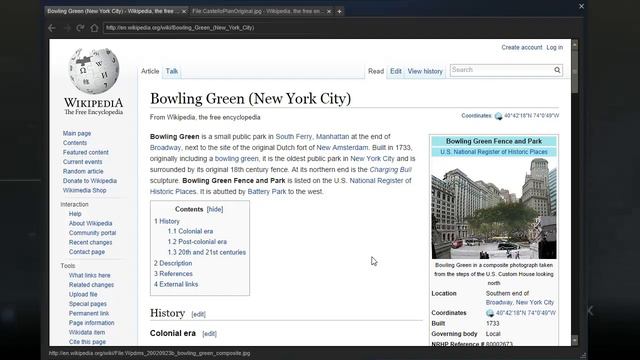Open Current events in the sidebar
The height and width of the screenshot is (360, 640).
[x=82, y=162]
